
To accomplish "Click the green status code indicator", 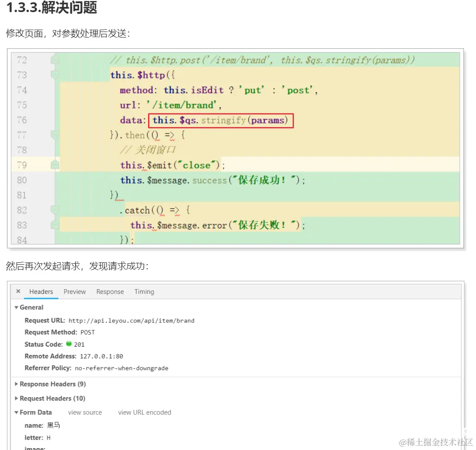I will pos(69,344).
